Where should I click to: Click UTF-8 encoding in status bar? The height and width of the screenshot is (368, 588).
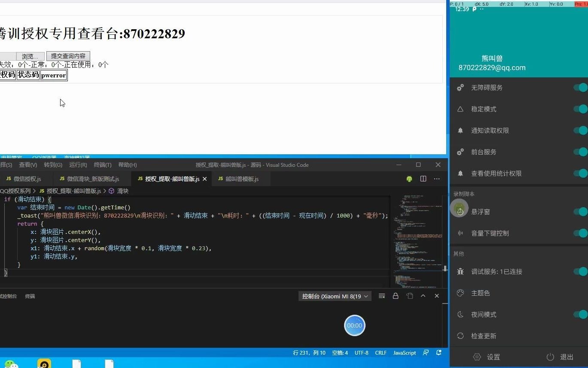362,353
